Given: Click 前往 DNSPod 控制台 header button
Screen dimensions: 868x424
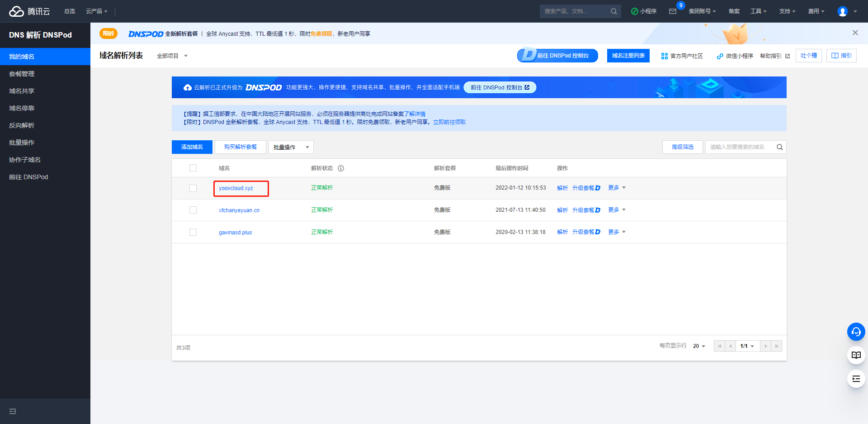Looking at the screenshot, I should point(557,56).
